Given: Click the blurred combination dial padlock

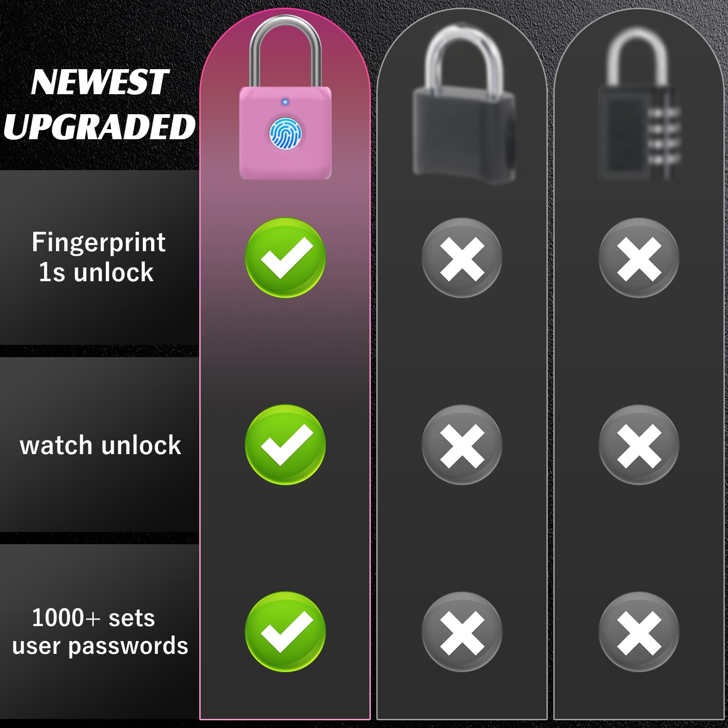Looking at the screenshot, I should click(639, 104).
